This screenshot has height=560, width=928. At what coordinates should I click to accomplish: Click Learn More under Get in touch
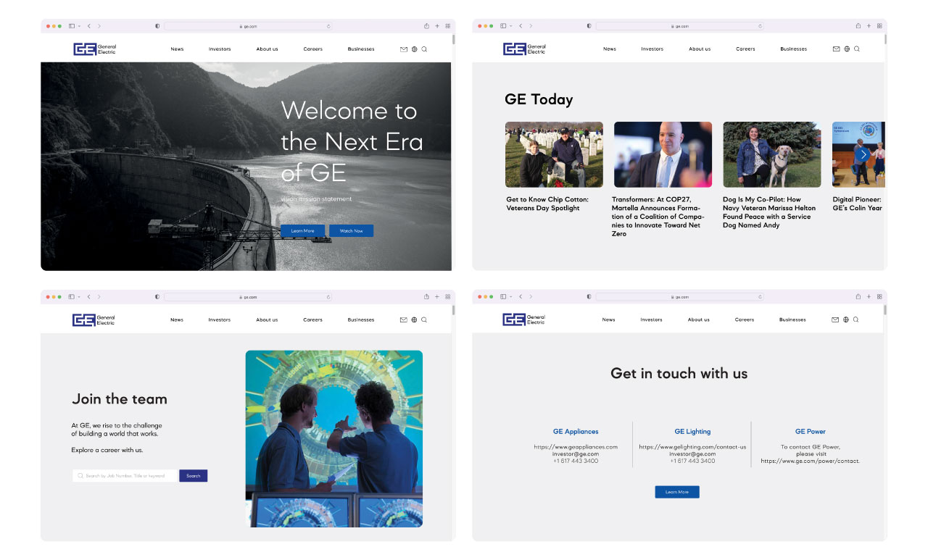(x=677, y=492)
